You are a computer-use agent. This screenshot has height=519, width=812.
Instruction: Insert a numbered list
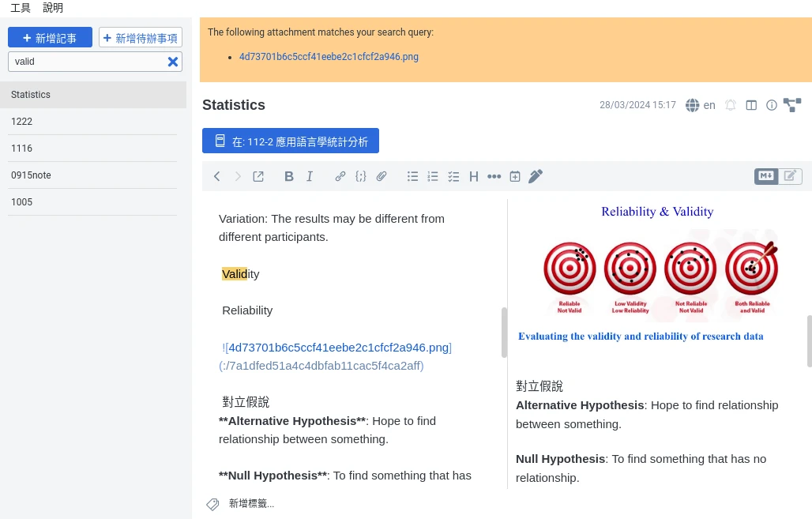click(433, 176)
